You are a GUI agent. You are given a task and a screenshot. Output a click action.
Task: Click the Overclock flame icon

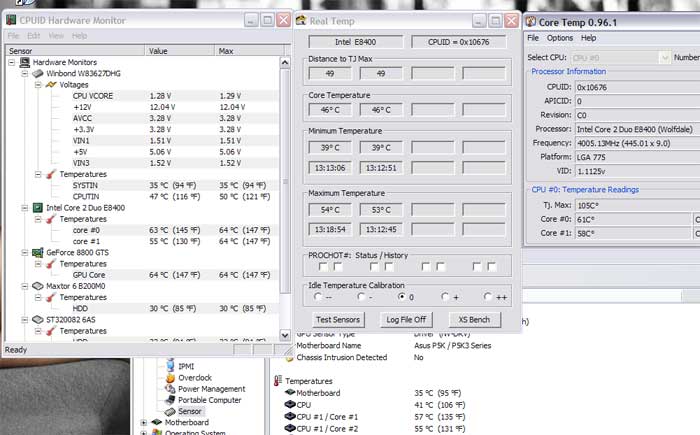pos(170,378)
